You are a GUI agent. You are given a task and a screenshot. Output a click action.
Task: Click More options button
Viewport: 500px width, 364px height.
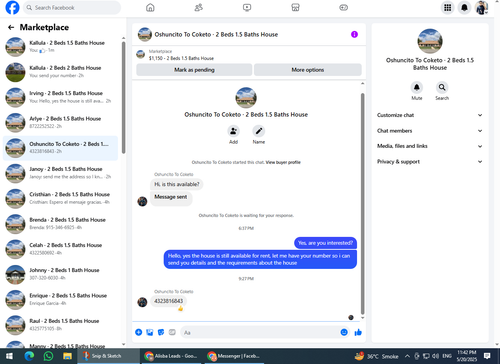click(x=308, y=70)
